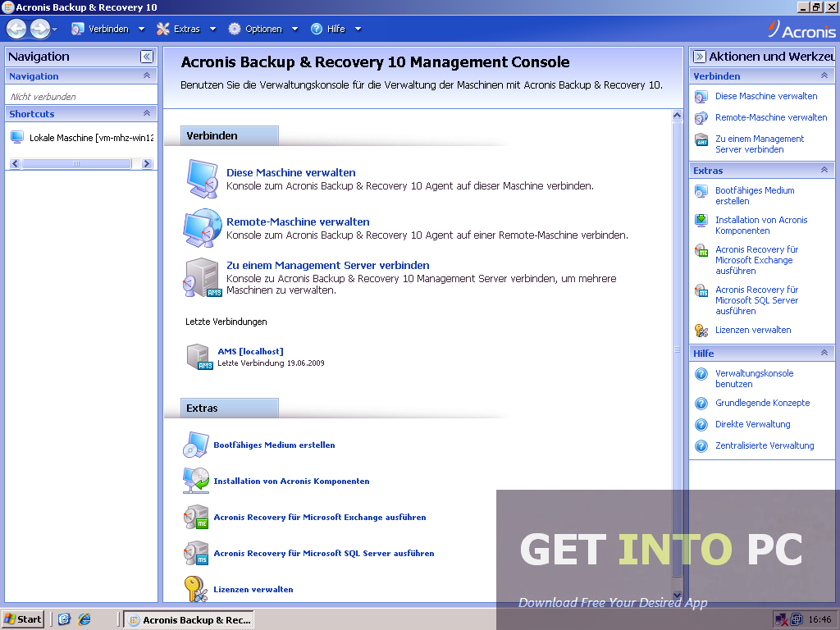Screen dimensions: 840x630
Task: Collapse the Hilfe section in right pane
Action: [824, 353]
